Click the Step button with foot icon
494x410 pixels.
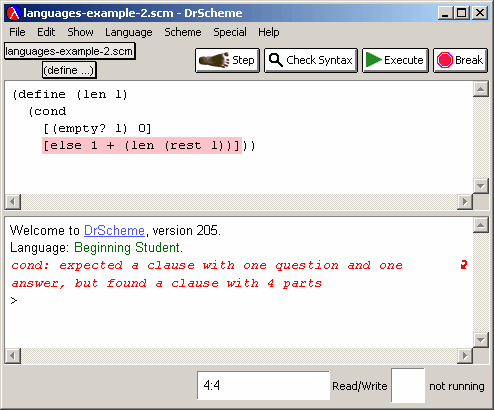(x=227, y=60)
